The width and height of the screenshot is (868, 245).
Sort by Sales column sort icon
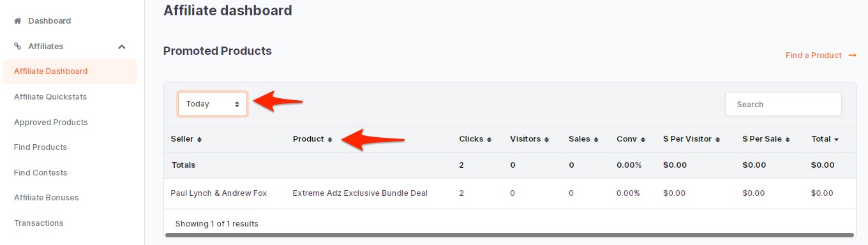coord(596,140)
